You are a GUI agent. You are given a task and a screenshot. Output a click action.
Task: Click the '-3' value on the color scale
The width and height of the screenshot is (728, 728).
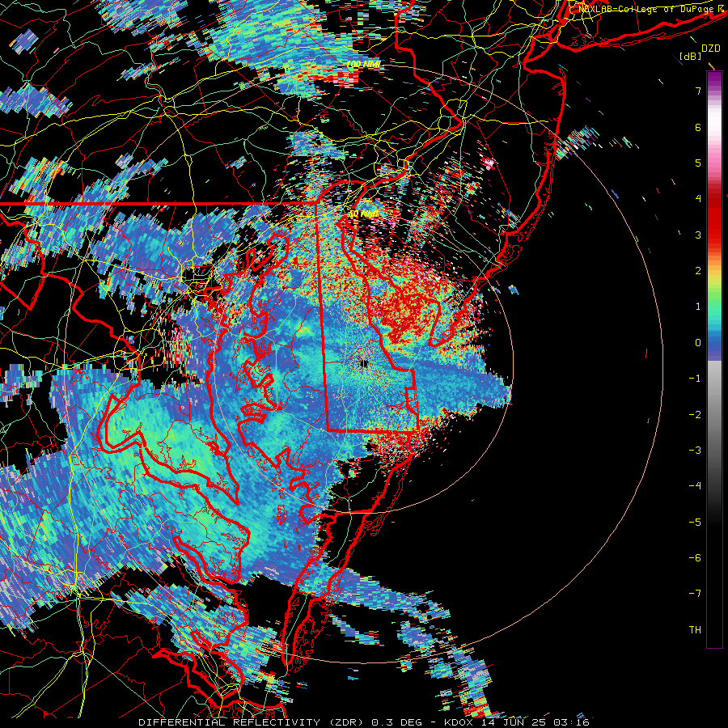[x=695, y=451]
